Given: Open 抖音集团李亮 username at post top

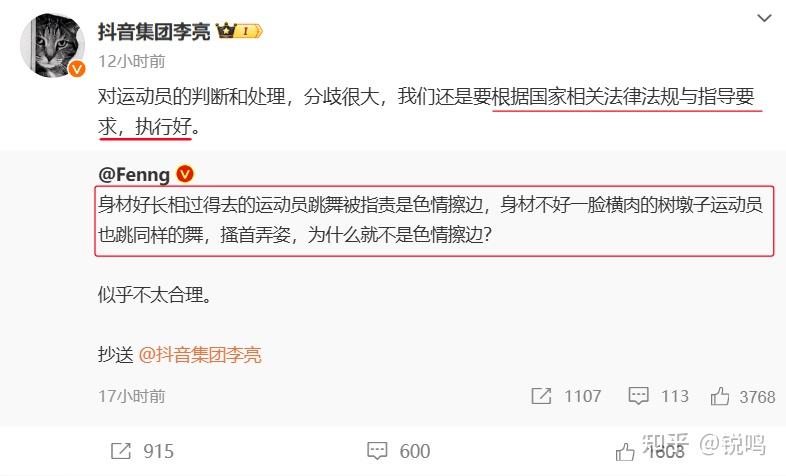Looking at the screenshot, I should (154, 32).
